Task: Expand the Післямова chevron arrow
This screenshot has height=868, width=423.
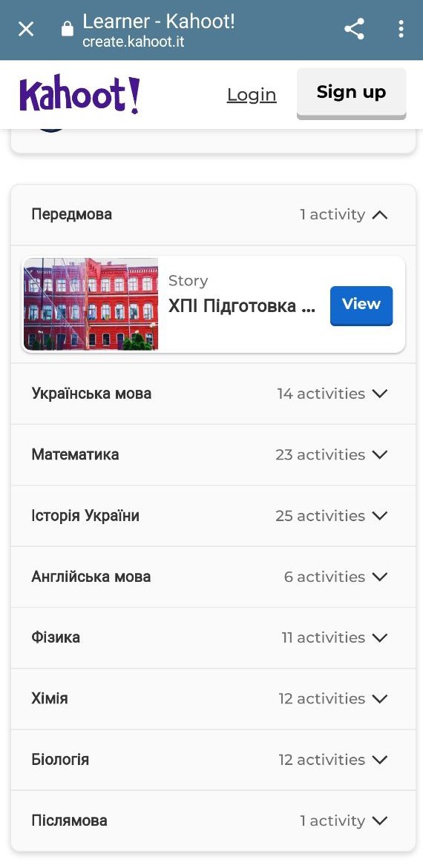Action: point(380,820)
